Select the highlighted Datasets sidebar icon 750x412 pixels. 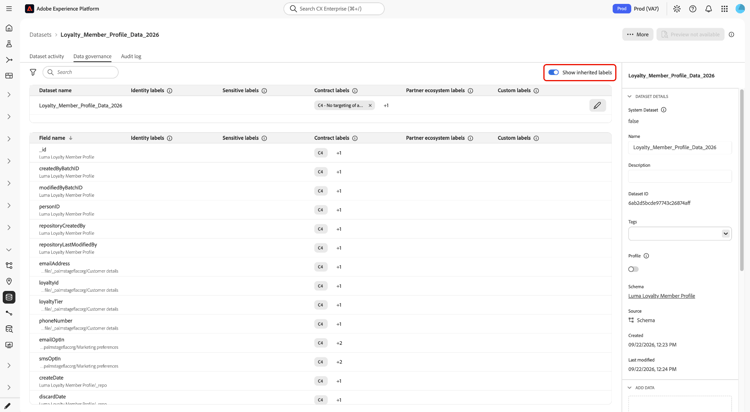(9, 297)
